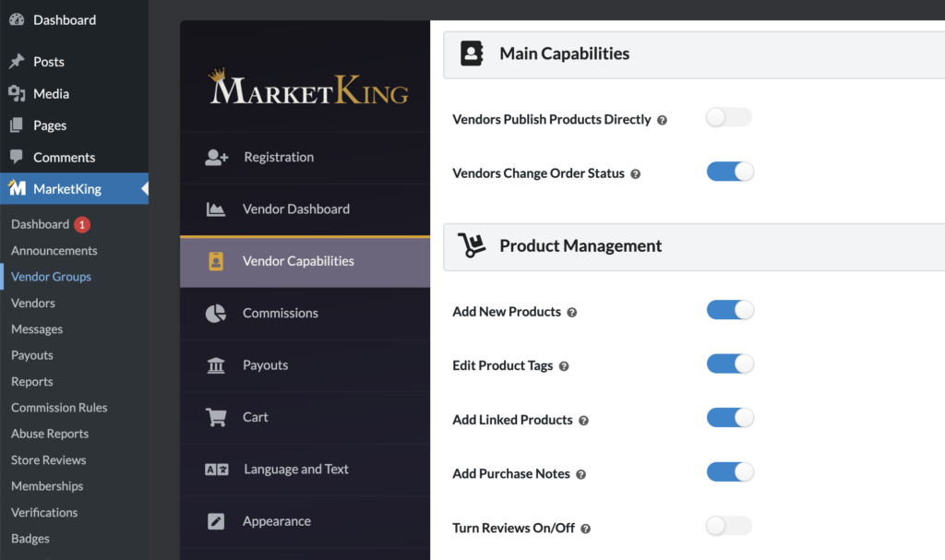Viewport: 945px width, 560px height.
Task: Open Media in WordPress menu
Action: pyautogui.click(x=74, y=93)
